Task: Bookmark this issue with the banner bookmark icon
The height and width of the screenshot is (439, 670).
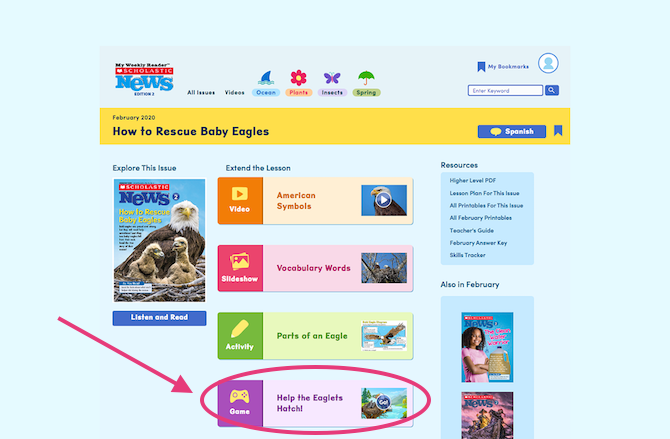Action: click(x=558, y=131)
